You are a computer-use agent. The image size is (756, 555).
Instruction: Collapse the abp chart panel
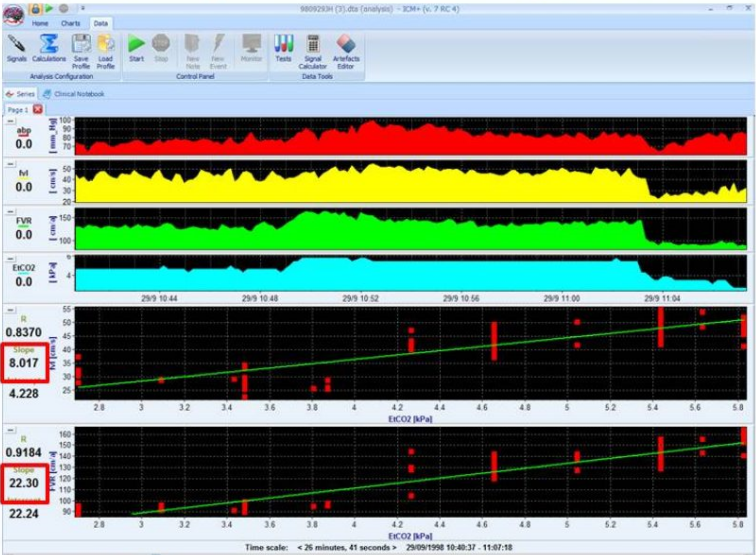tap(11, 121)
